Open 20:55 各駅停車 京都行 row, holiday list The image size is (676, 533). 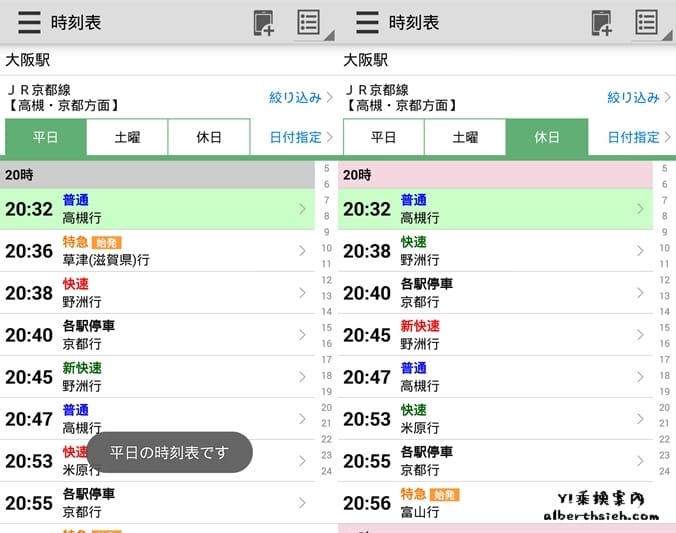(495, 461)
